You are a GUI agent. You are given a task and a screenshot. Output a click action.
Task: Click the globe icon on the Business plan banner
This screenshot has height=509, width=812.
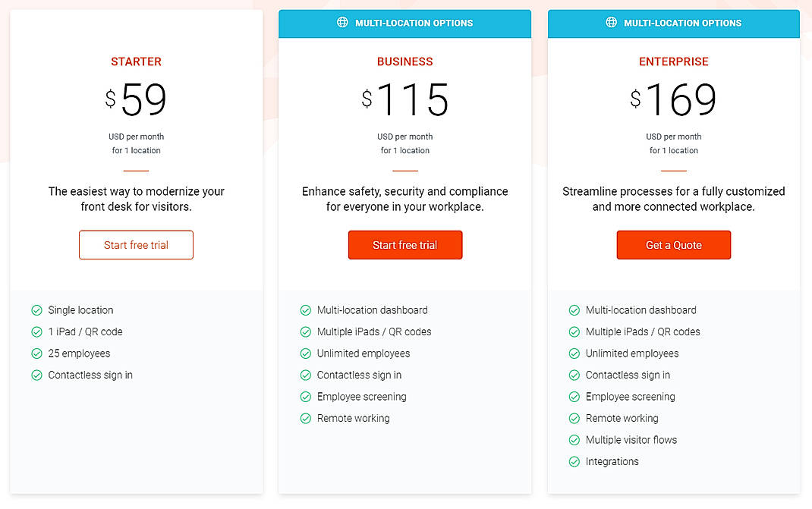click(x=341, y=24)
